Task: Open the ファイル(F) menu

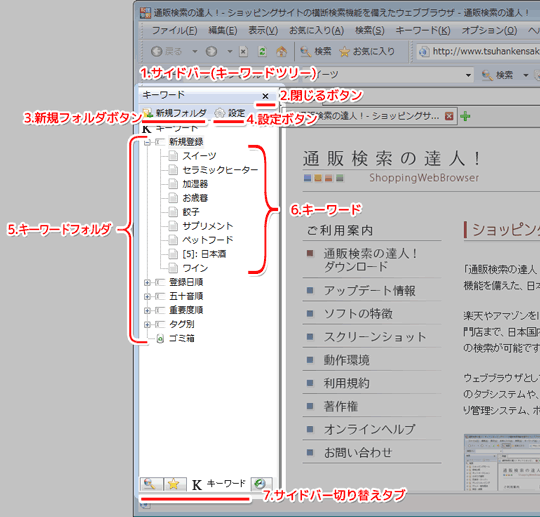Action: (x=174, y=31)
